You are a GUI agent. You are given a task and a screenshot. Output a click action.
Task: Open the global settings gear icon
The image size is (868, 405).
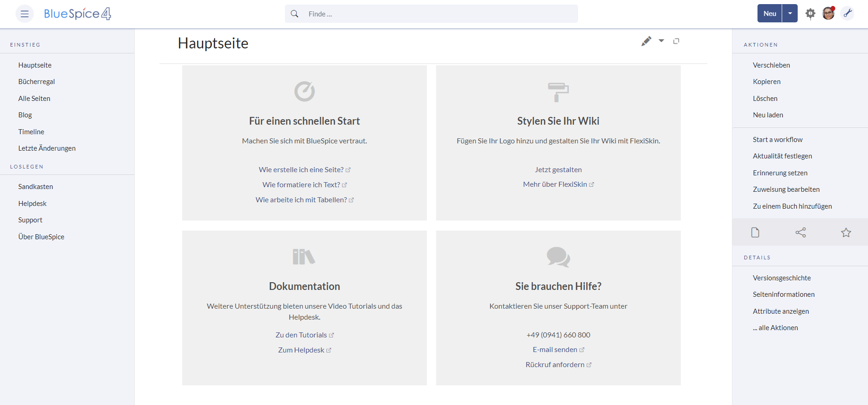[810, 14]
